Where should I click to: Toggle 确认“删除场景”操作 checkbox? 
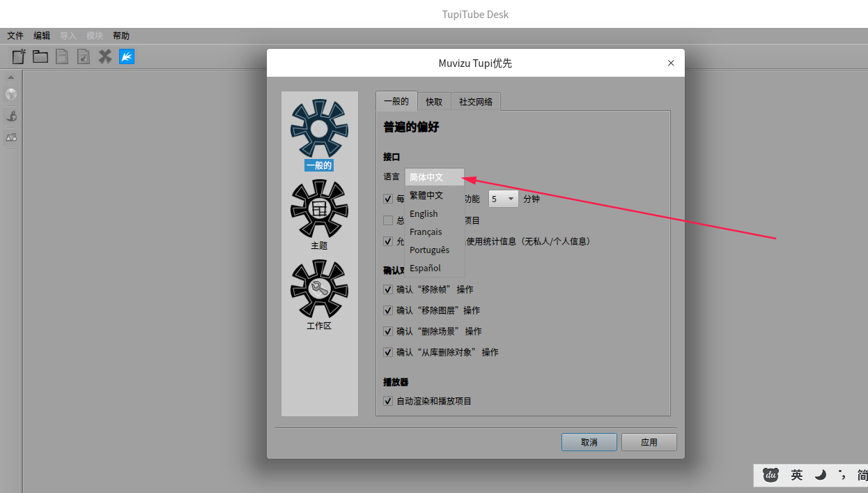[x=388, y=331]
